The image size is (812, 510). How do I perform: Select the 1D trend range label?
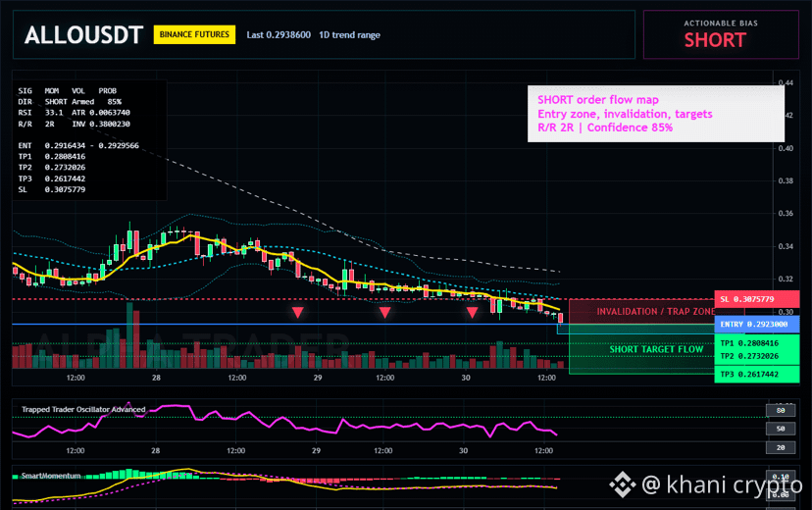(x=349, y=34)
